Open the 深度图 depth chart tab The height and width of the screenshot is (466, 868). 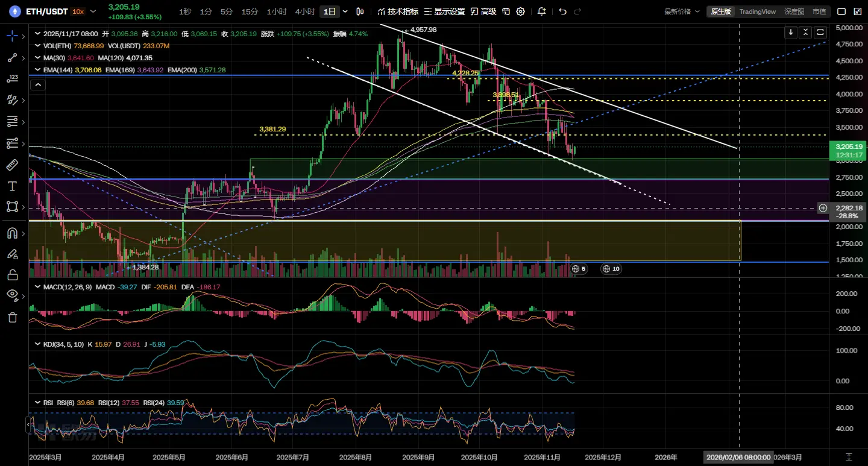click(x=794, y=11)
